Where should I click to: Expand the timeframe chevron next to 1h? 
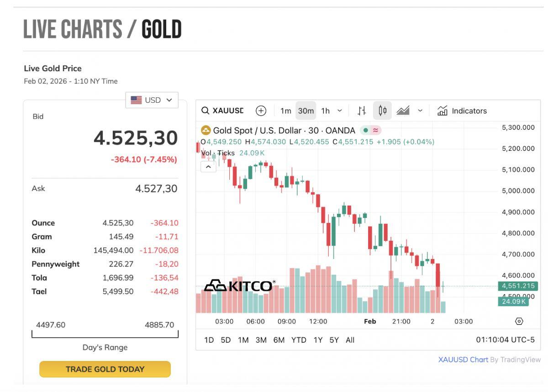[x=339, y=111]
